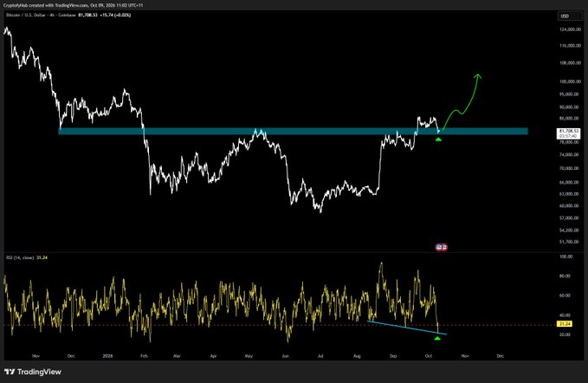Click the 2026 year label on time axis
Image resolution: width=588 pixels, height=383 pixels.
pyautogui.click(x=107, y=356)
